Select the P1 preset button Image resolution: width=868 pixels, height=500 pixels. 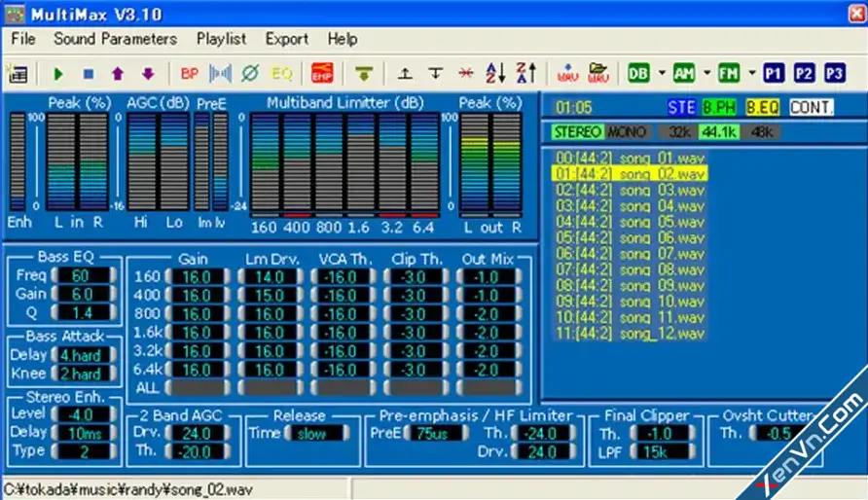774,74
